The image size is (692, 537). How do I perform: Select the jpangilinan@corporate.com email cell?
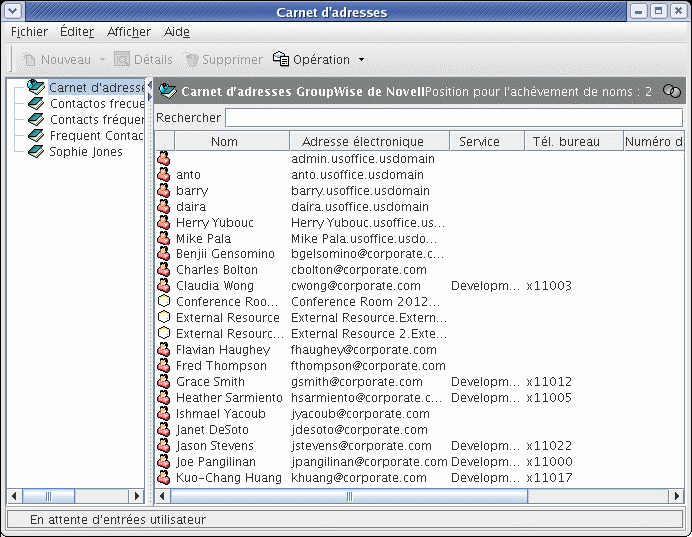point(369,462)
